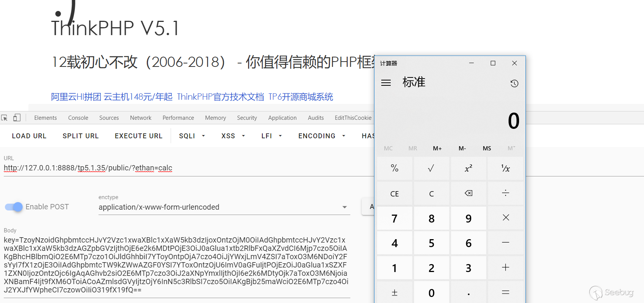Viewport: 644px width, 303px height.
Task: Click the decimal point key
Action: [x=468, y=292]
